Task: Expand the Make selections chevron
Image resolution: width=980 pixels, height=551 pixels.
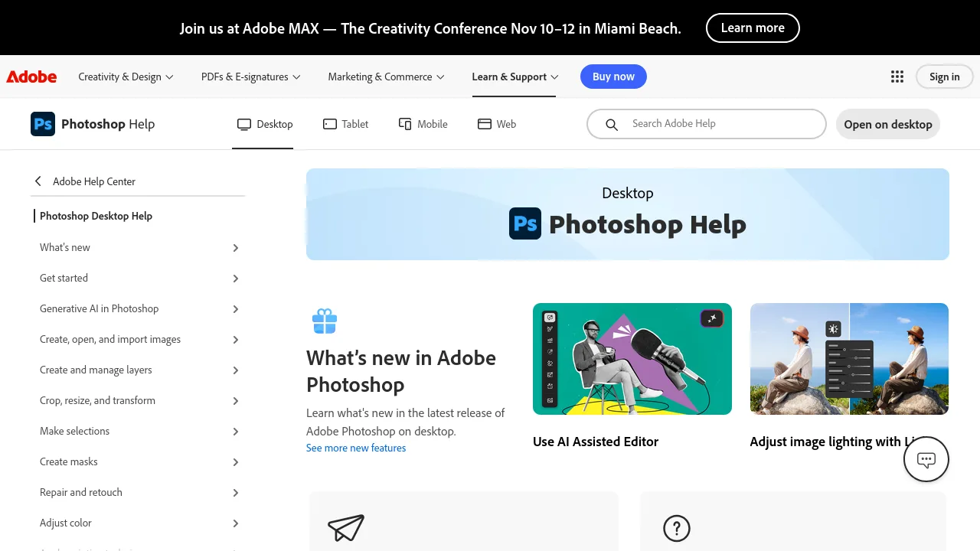Action: coord(236,432)
